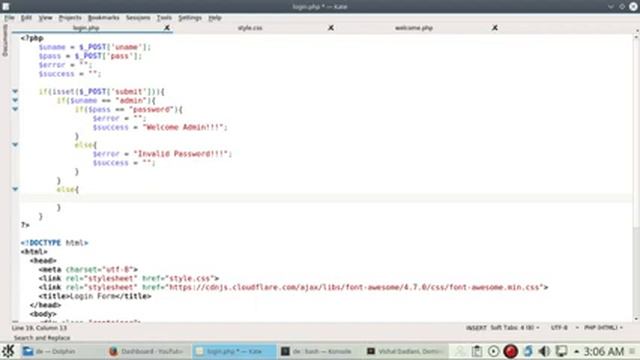
Task: Open the Sessions menu
Action: [x=138, y=18]
